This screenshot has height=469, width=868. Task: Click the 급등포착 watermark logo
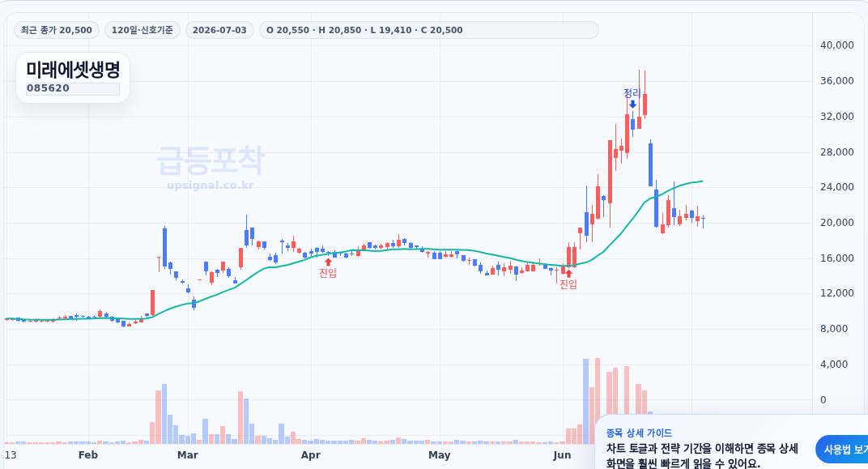[x=211, y=160]
